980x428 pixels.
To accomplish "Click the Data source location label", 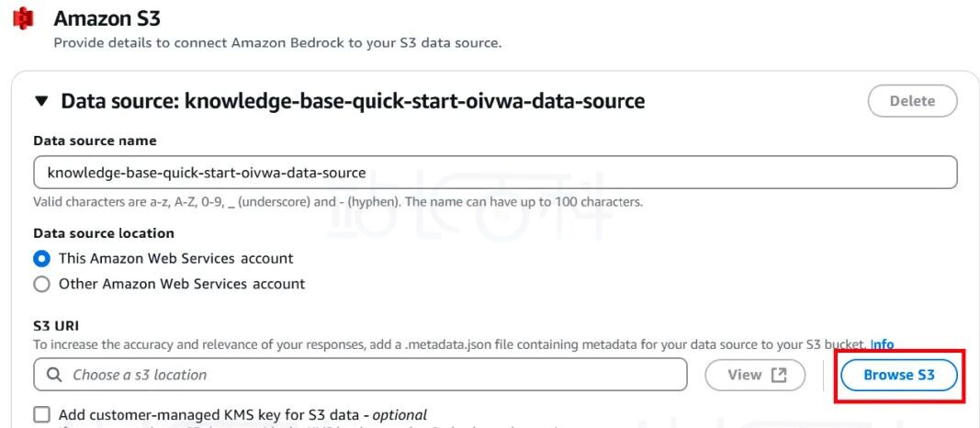I will point(104,233).
